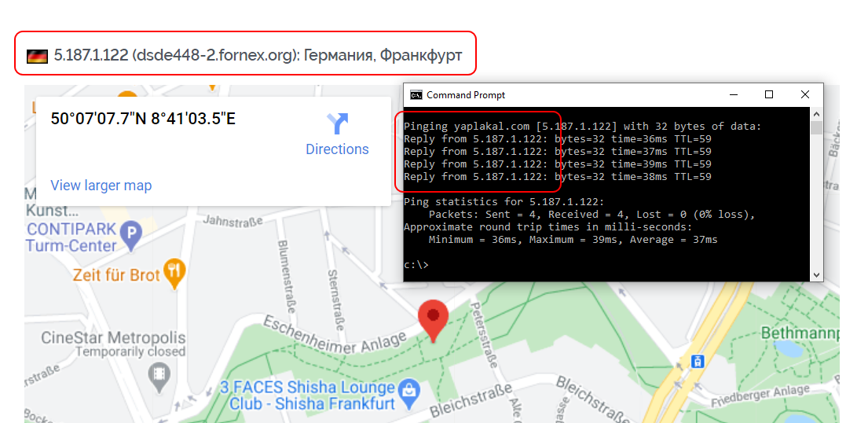Click the Ping statistics for 5.187.1.122 line
The height and width of the screenshot is (423, 868).
[x=504, y=202]
